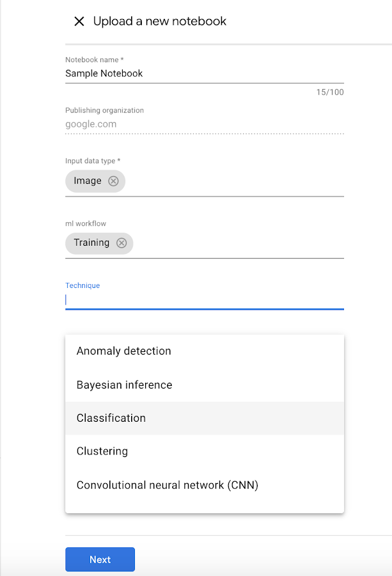Focus the Notebook name text field
The width and height of the screenshot is (392, 576).
pyautogui.click(x=204, y=74)
